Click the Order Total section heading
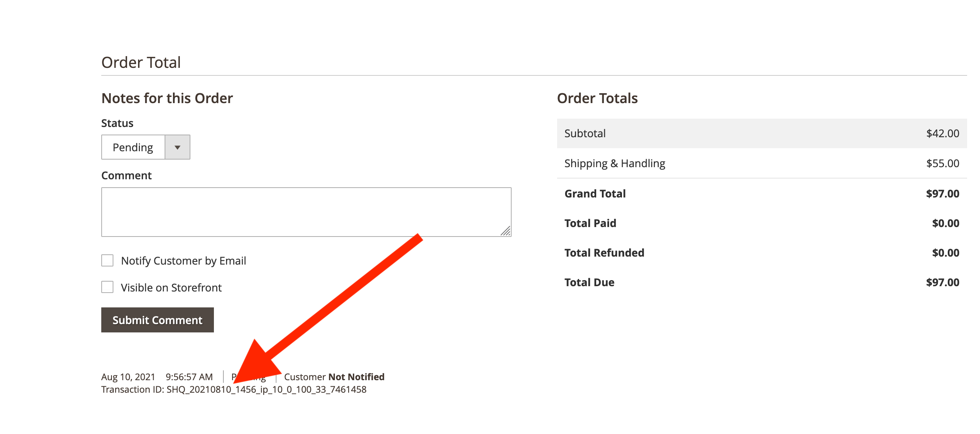Viewport: 980px width, 434px height. [141, 63]
